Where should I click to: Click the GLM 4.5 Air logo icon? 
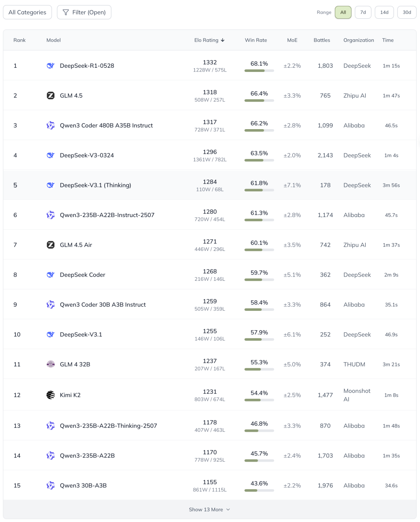pos(51,245)
